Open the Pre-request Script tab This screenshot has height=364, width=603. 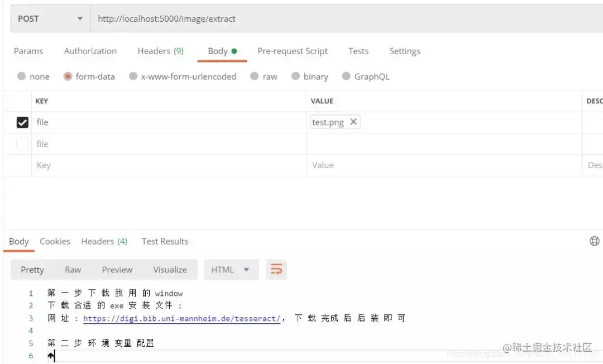coord(292,51)
